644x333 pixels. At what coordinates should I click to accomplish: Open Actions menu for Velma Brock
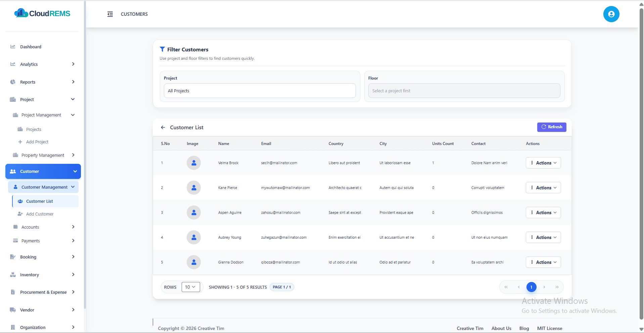coord(543,163)
